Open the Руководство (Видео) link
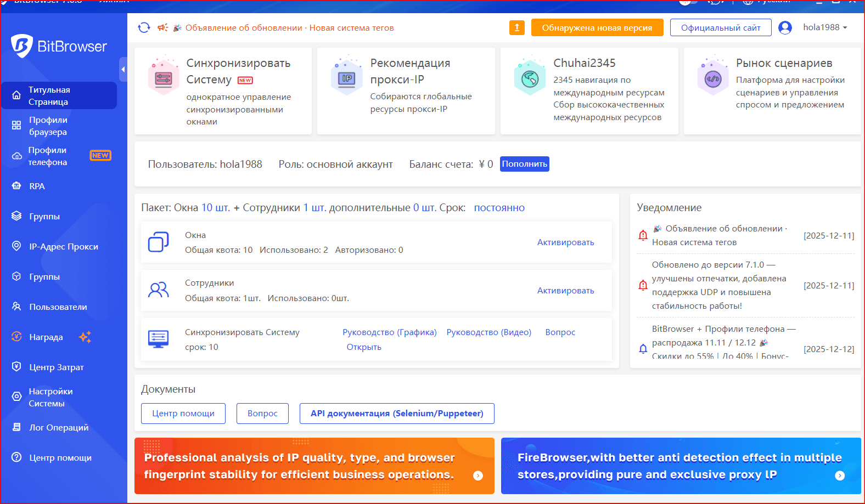The image size is (865, 504). click(x=488, y=332)
